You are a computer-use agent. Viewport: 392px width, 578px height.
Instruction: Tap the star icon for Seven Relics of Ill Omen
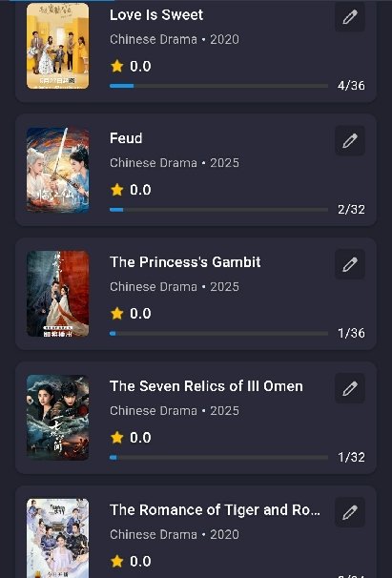[x=117, y=438]
